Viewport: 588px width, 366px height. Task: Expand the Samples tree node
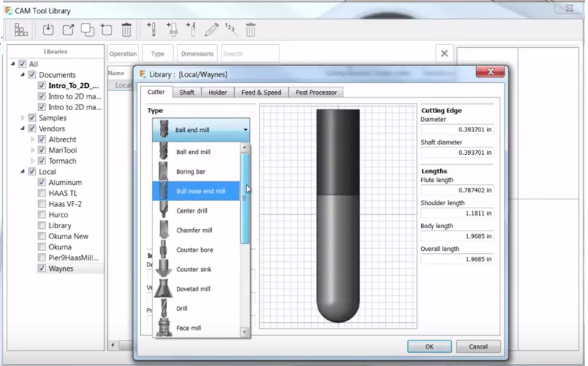point(22,118)
